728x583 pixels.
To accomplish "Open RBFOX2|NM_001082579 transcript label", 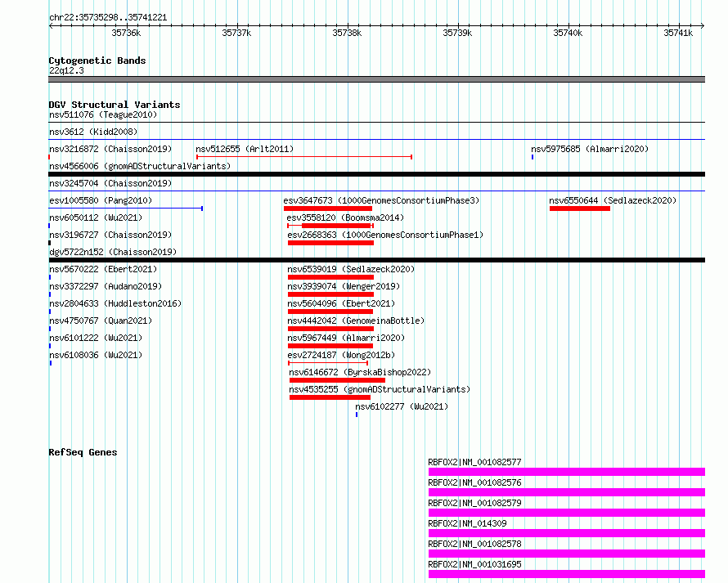I will click(474, 503).
